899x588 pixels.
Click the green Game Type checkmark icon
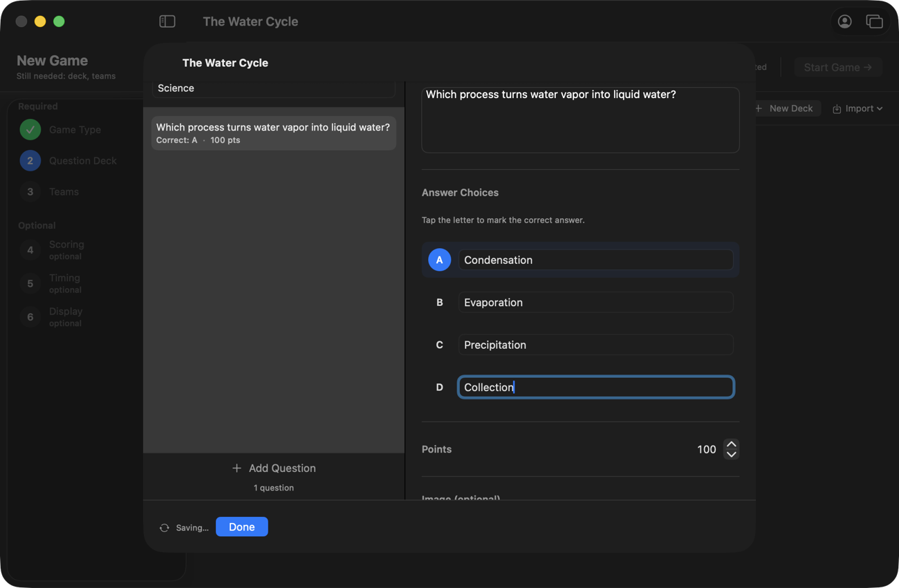(30, 130)
